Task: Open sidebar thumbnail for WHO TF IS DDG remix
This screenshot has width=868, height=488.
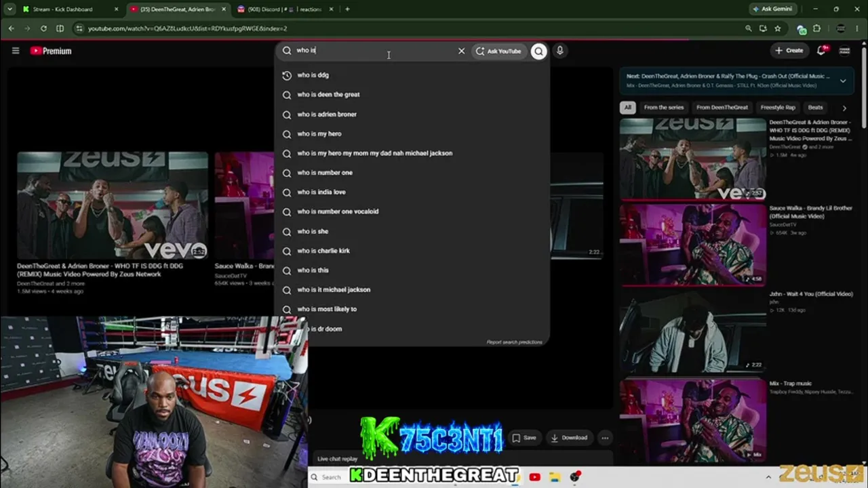Action: click(693, 159)
